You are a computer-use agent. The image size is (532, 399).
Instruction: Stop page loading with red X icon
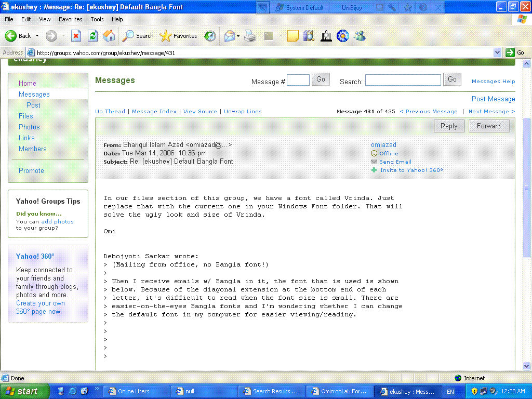pyautogui.click(x=76, y=36)
